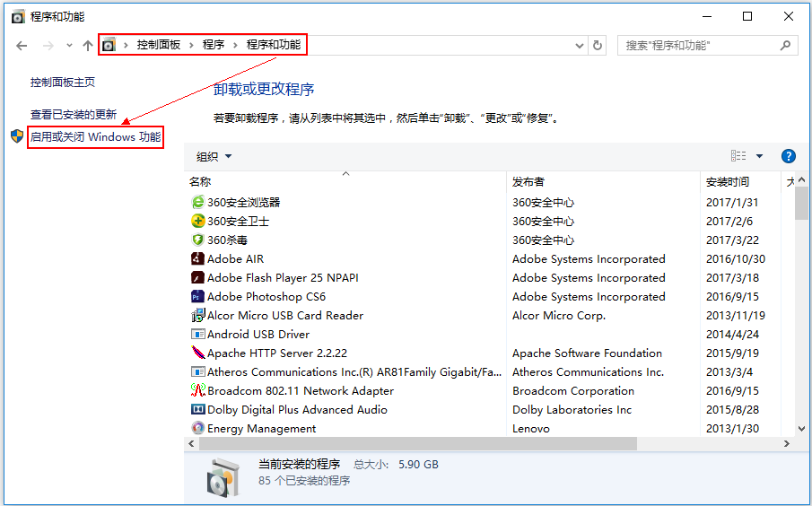Viewport: 812px width, 506px height.
Task: Click the Adobe AIR icon
Action: (197, 258)
